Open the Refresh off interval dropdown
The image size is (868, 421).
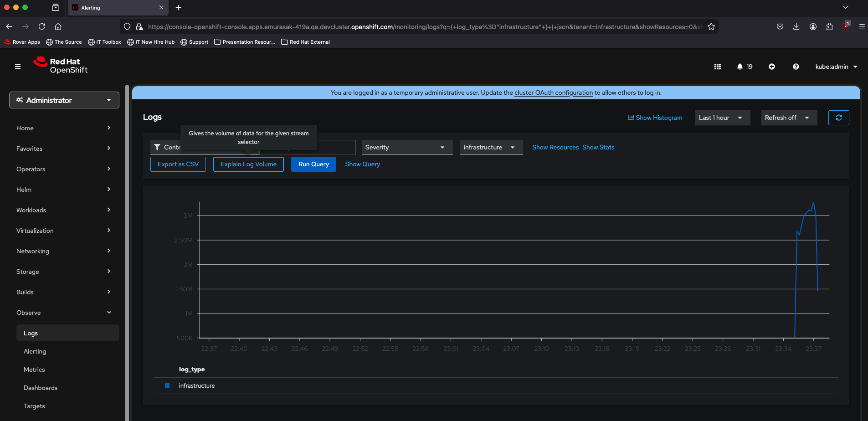[x=789, y=118]
